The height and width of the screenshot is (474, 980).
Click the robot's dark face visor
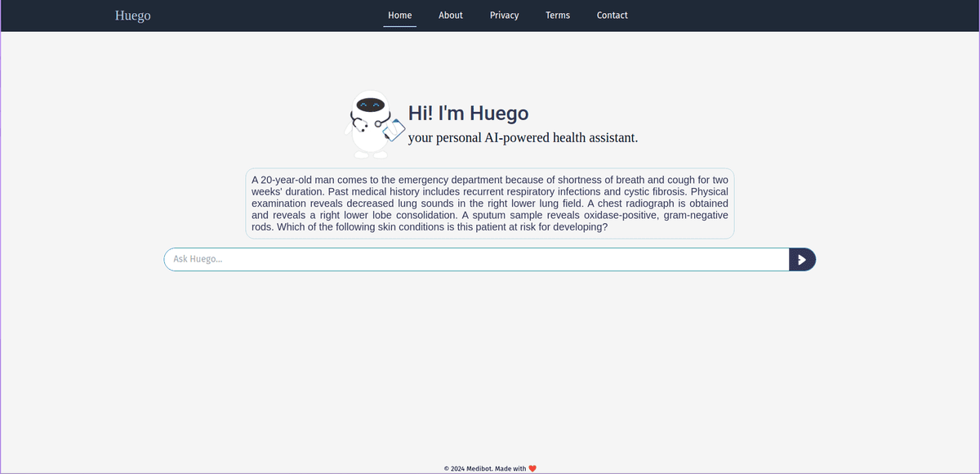click(371, 105)
